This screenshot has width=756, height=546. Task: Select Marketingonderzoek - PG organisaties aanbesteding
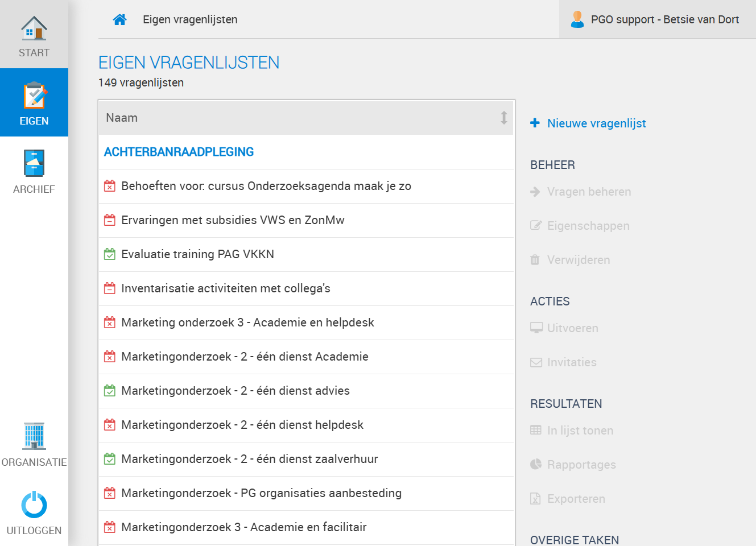pyautogui.click(x=306, y=493)
